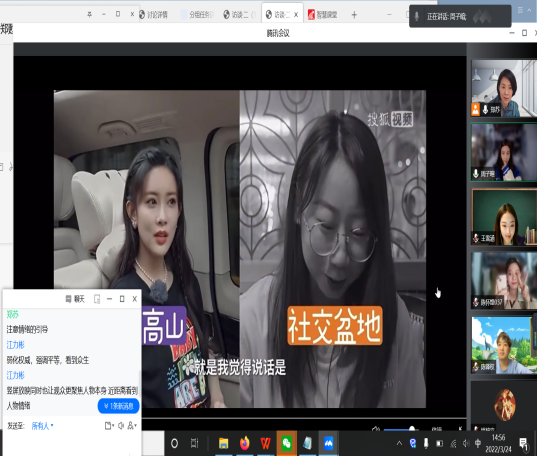Expand the chat permission person dropdown
Viewport: 537px width, 456px height.
pyautogui.click(x=132, y=426)
